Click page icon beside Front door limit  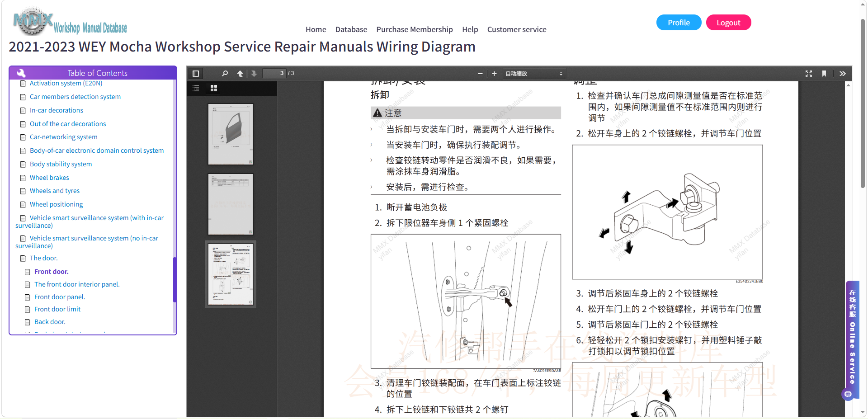tap(28, 310)
